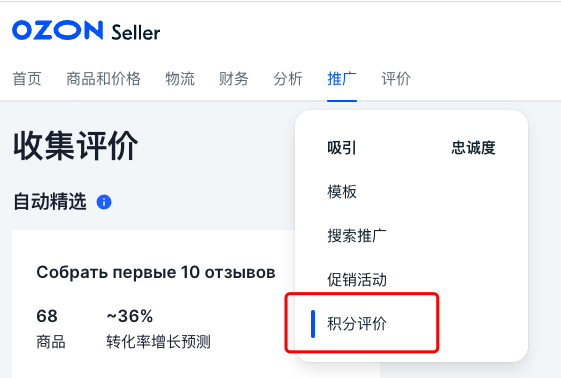Screen dimensions: 561x378
Task: Select the 财务 tab
Action: tap(234, 79)
